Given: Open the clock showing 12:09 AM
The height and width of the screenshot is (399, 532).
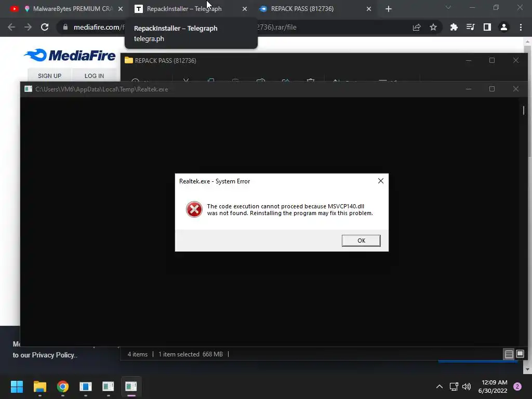Looking at the screenshot, I should [x=493, y=387].
